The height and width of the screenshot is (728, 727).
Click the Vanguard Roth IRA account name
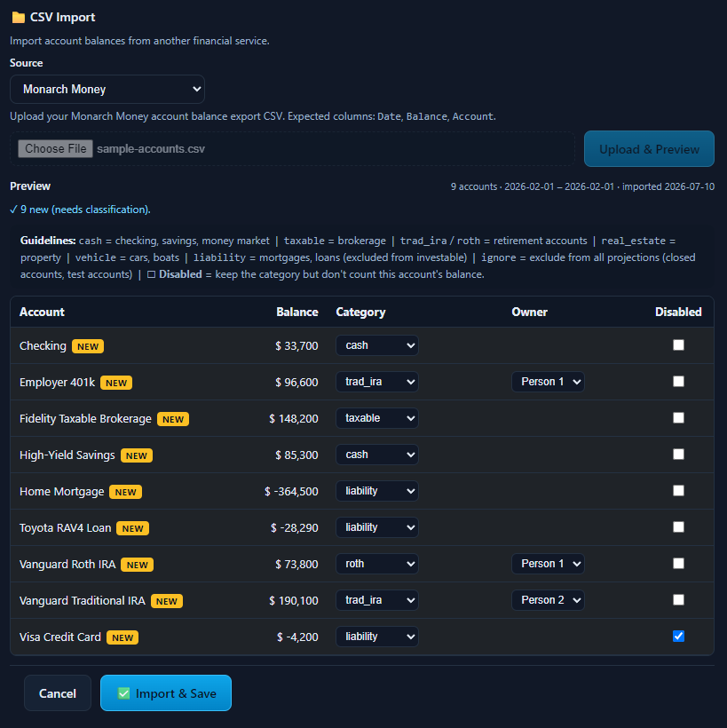(67, 565)
